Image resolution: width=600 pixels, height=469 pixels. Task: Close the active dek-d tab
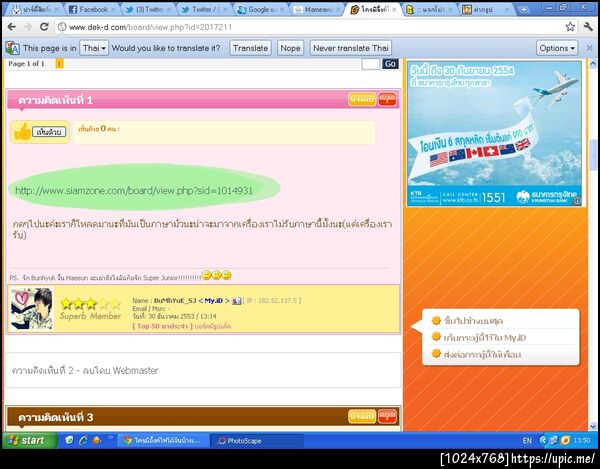pos(394,10)
